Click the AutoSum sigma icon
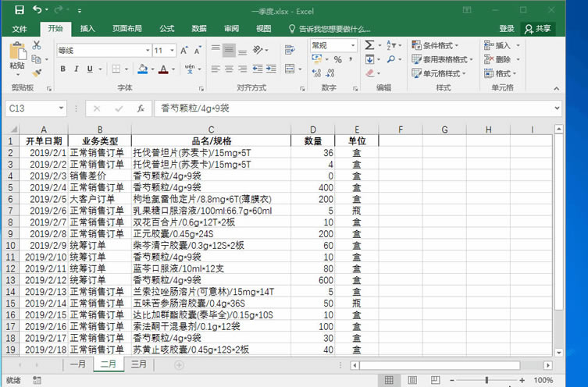 tap(369, 45)
